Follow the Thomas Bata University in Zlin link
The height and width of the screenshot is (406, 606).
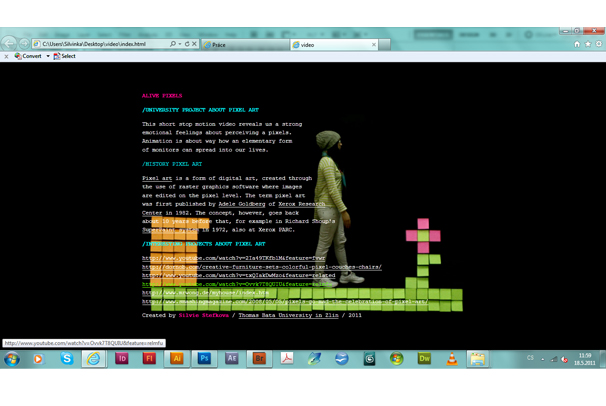288,315
